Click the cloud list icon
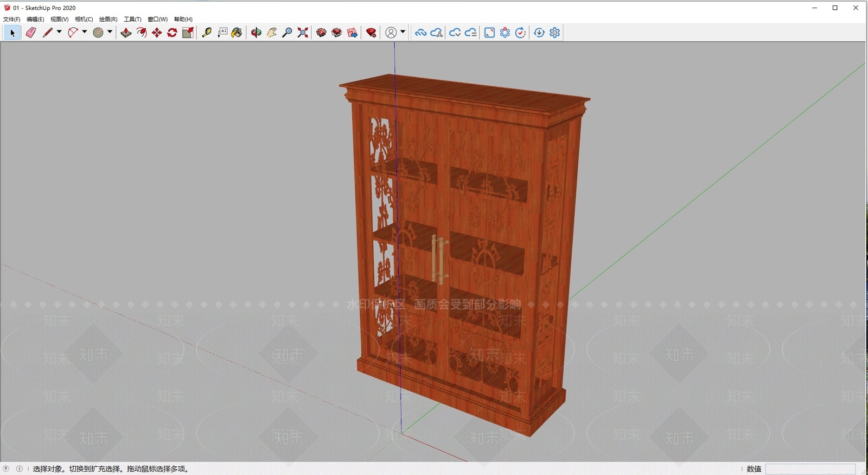868x475 pixels. tap(471, 33)
